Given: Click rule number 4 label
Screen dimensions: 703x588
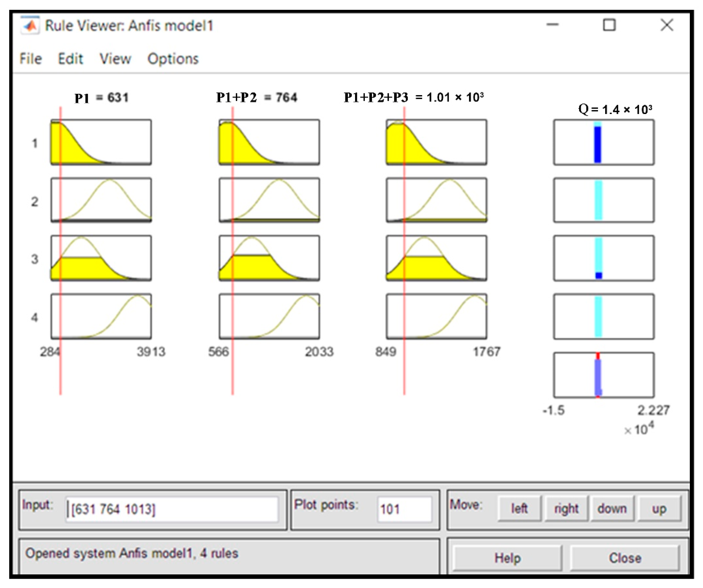Looking at the screenshot, I should click(34, 317).
